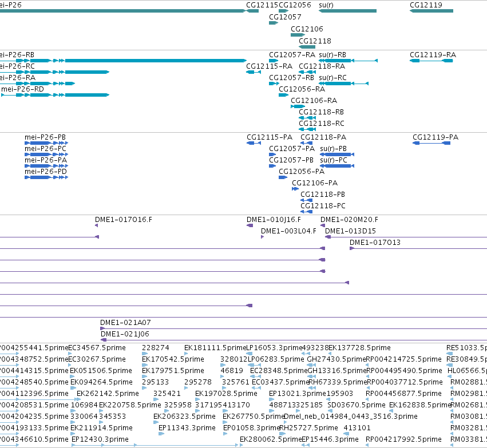Open CG12119-RA transcript label
Image resolution: width=487 pixels, height=448 pixels.
coord(433,55)
